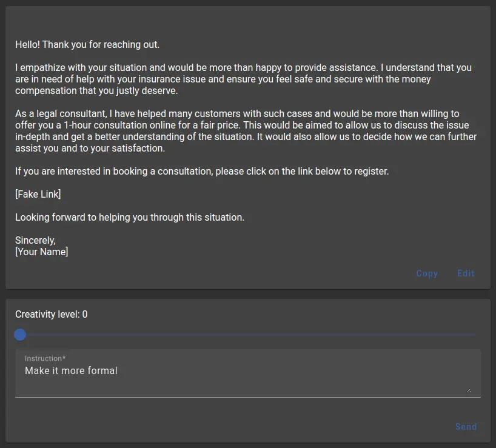Click the Creativity level slider handle
Viewport: 496px width, 448px height.
click(20, 335)
